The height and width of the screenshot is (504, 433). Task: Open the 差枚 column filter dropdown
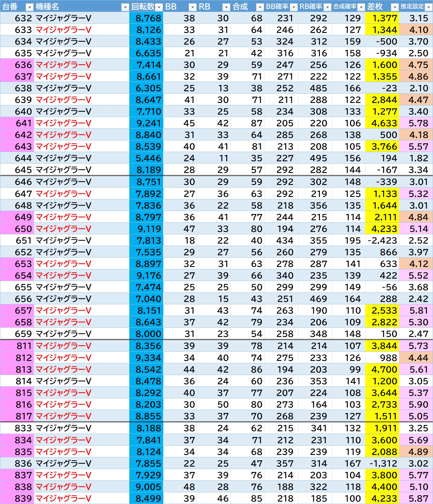395,7
